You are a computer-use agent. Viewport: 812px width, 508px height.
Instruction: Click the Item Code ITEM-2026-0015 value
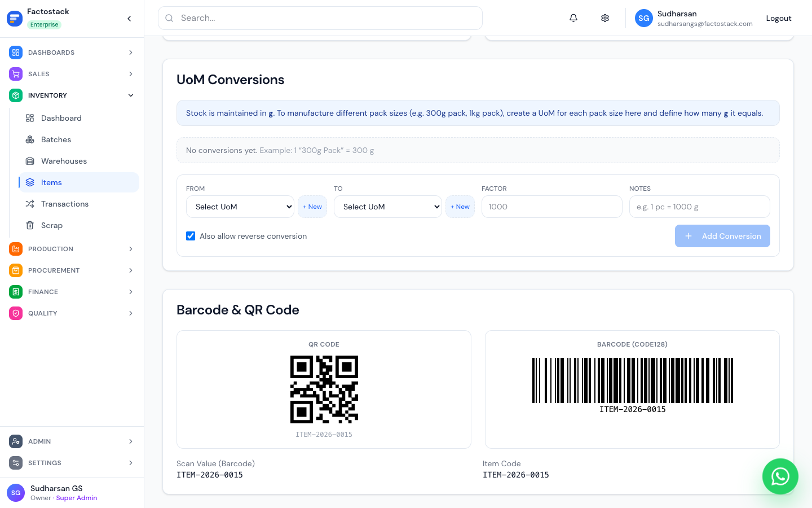click(516, 475)
